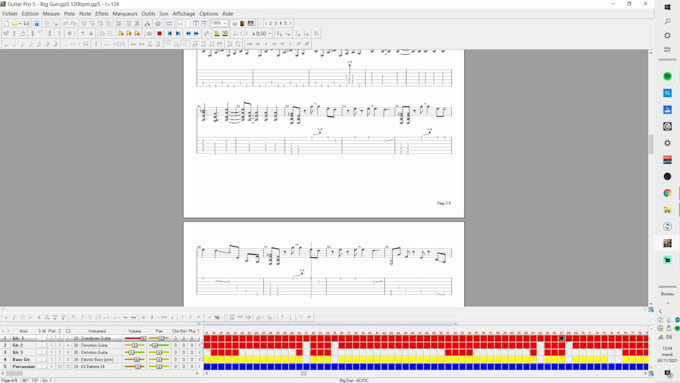The height and width of the screenshot is (383, 680).
Task: Solo the Gtr 2 track
Action: pos(39,345)
